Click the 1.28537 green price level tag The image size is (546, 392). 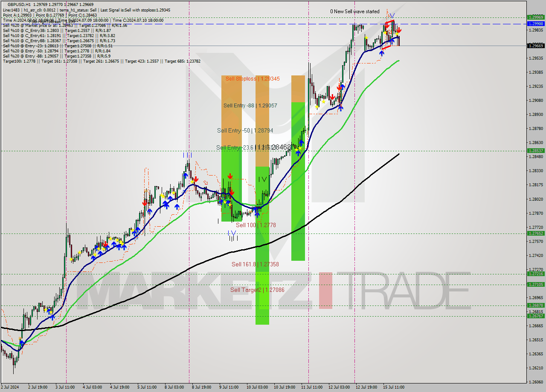click(x=536, y=150)
